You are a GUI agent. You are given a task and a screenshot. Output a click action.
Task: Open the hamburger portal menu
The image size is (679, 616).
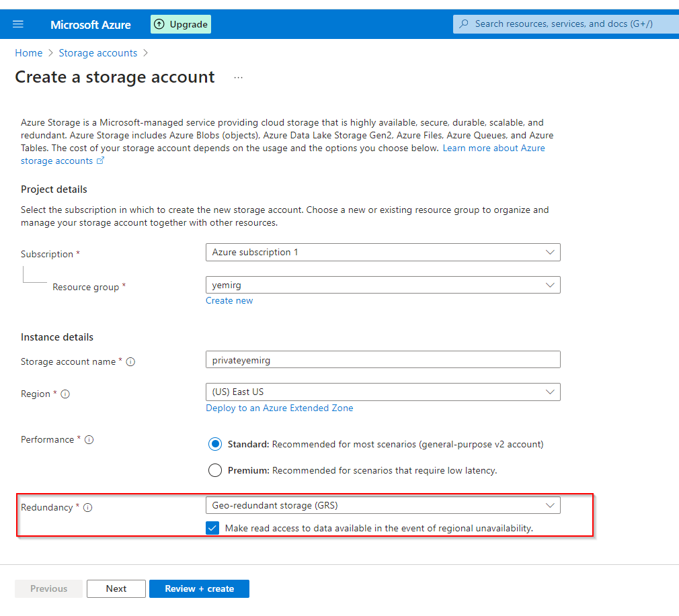18,24
